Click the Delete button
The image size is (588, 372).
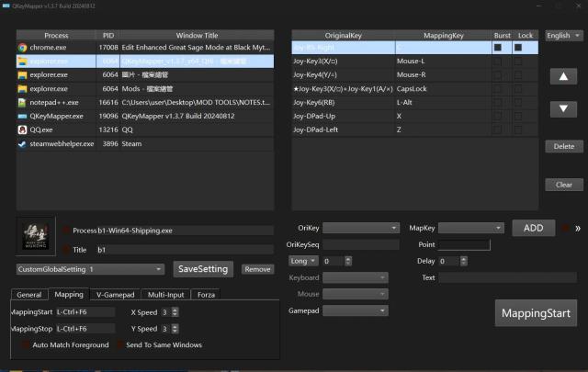(x=563, y=146)
